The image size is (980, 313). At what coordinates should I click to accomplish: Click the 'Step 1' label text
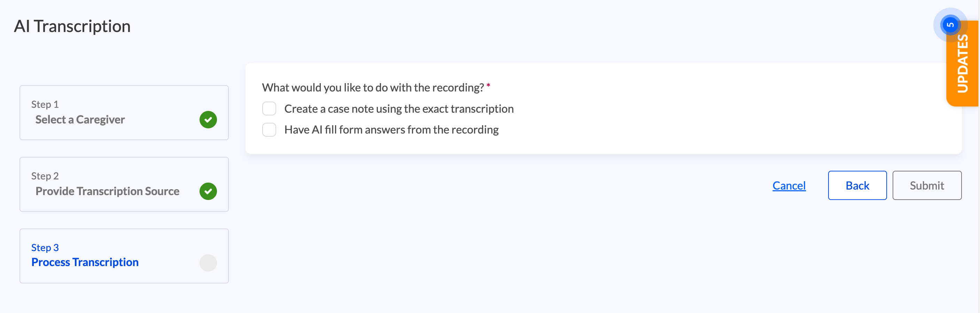click(45, 104)
